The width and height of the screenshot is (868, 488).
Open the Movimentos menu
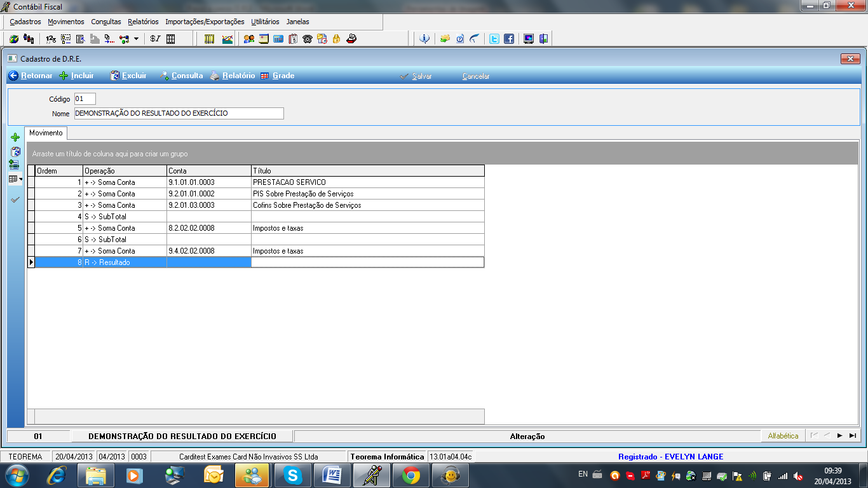pyautogui.click(x=66, y=22)
